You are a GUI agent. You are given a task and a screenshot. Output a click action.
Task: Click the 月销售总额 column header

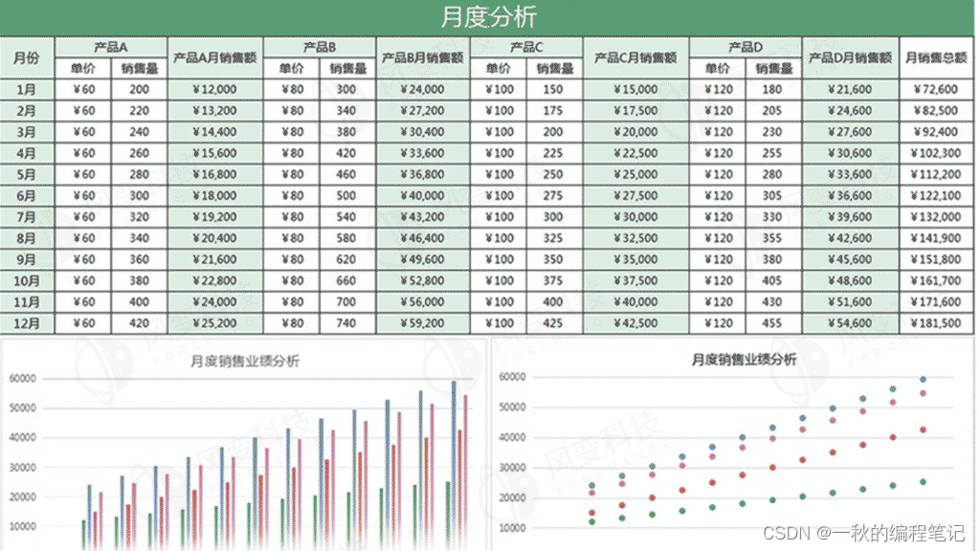936,57
